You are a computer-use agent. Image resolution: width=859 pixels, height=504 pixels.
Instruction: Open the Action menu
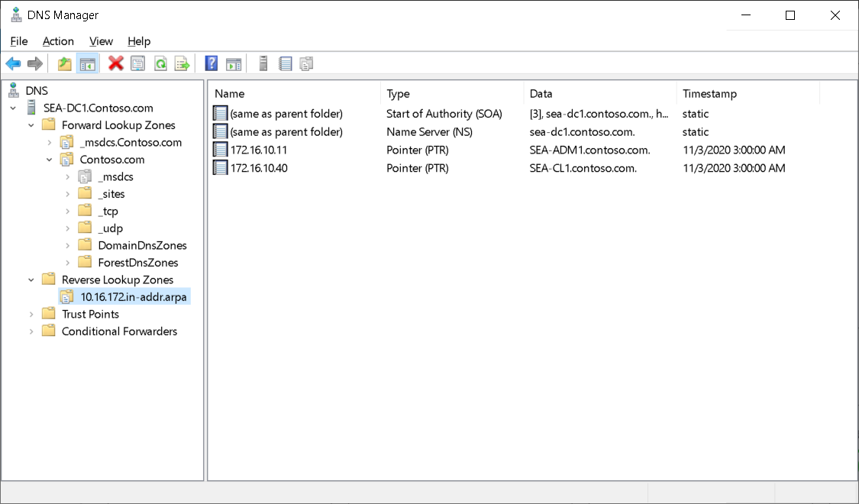pos(58,41)
